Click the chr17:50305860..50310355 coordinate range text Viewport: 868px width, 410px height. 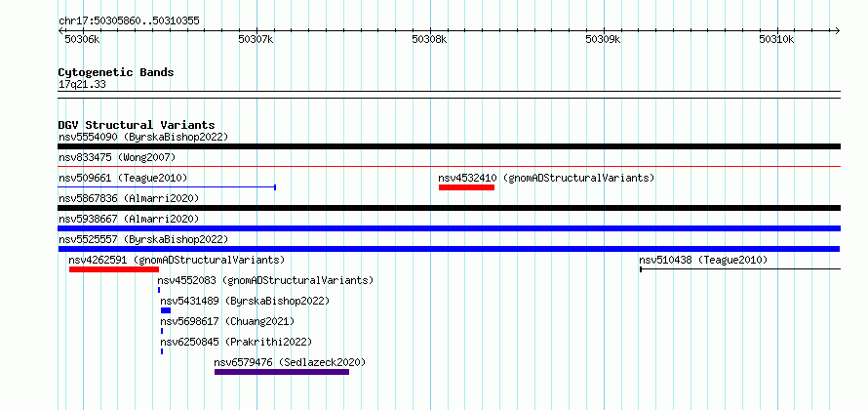point(129,21)
